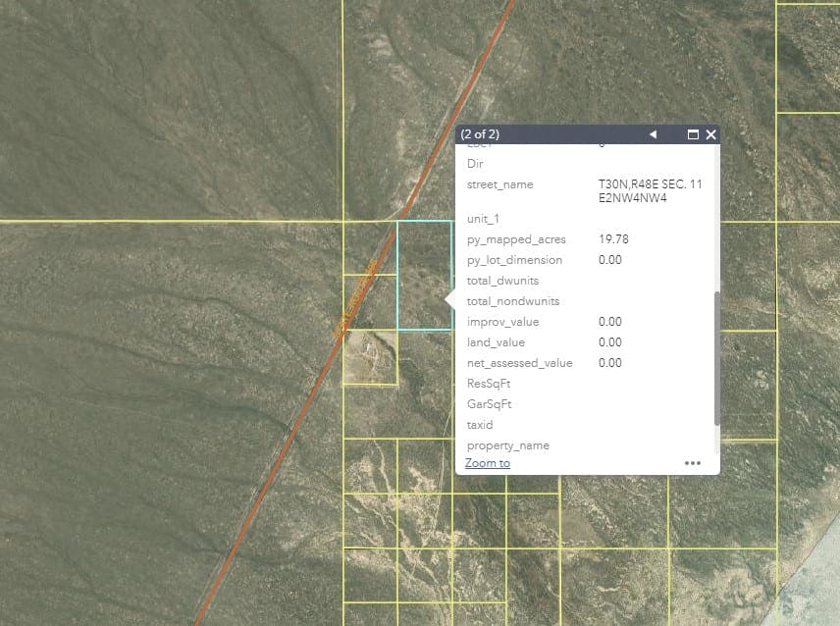Close the attribute popup window

[x=710, y=133]
